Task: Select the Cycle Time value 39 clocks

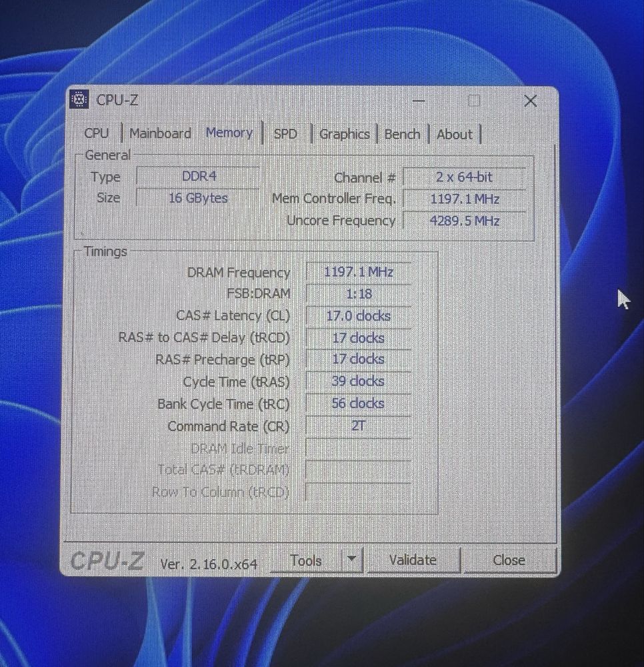Action: [359, 381]
